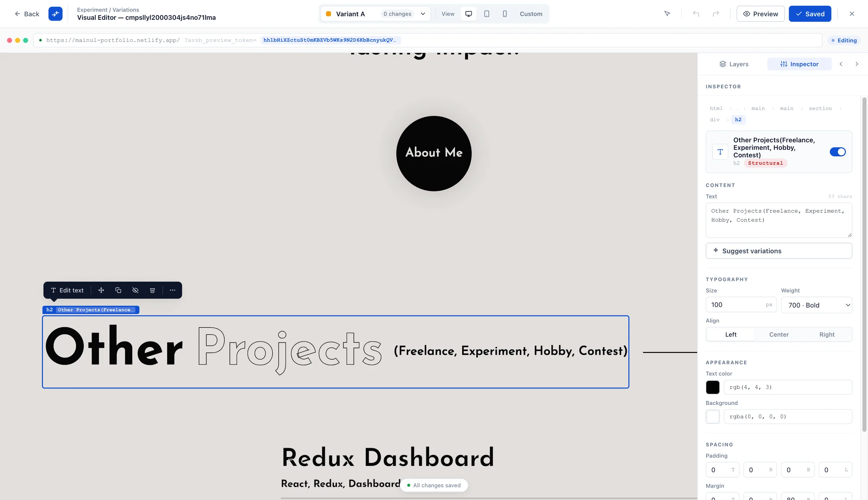The height and width of the screenshot is (500, 868).
Task: Click the Editing status badge
Action: tap(844, 40)
